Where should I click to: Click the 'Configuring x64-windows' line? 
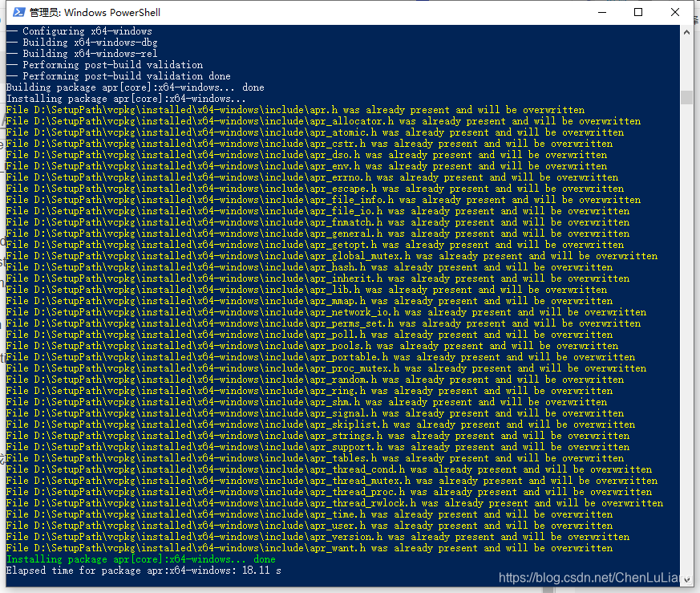(x=79, y=31)
